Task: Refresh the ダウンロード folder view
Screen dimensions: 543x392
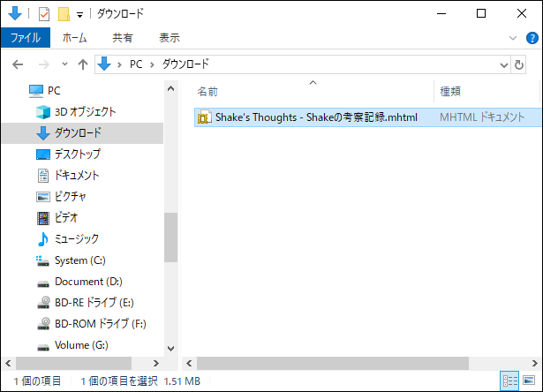Action: 519,64
